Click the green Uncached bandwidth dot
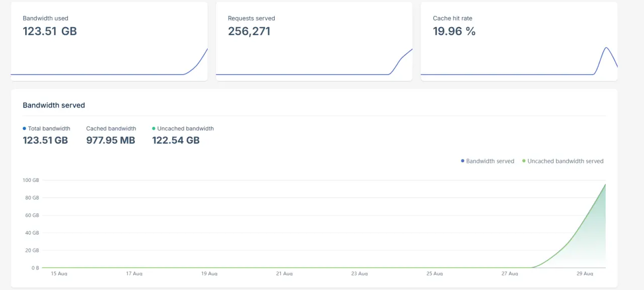 153,129
